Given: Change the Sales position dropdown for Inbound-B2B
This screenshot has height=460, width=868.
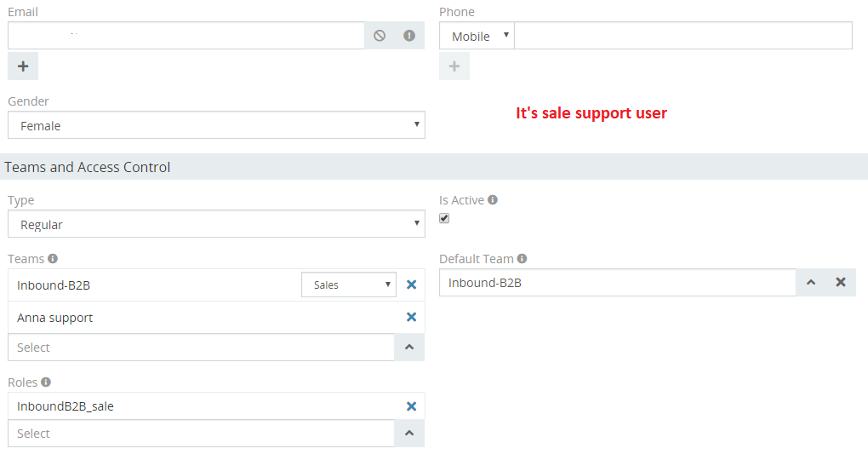Looking at the screenshot, I should point(349,285).
